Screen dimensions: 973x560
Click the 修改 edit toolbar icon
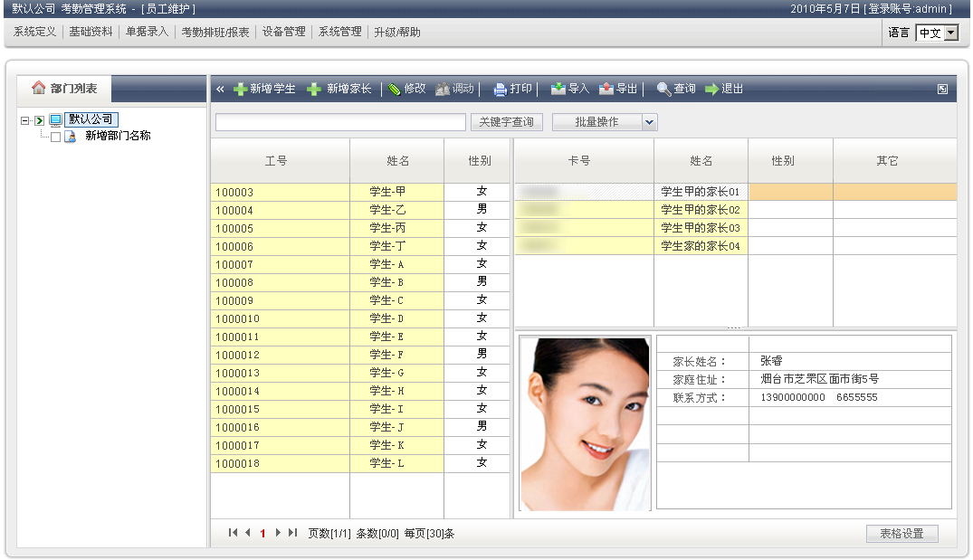point(395,90)
